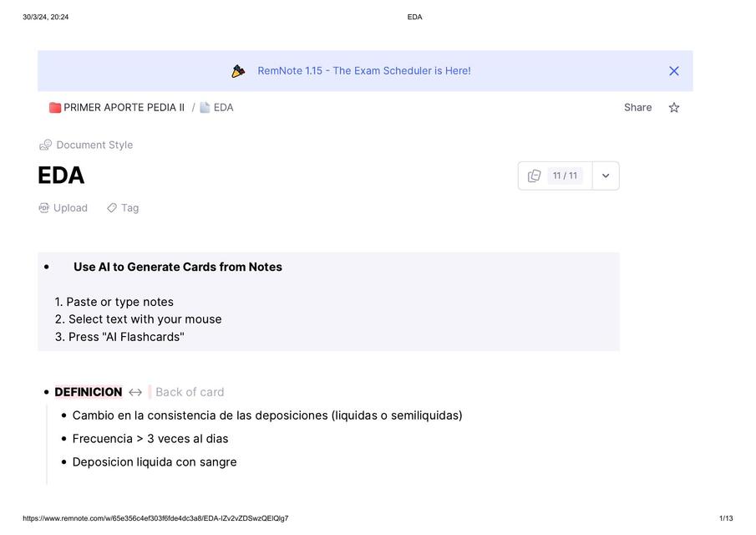Dismiss the RemNote 1.15 banner
The width and height of the screenshot is (756, 535).
(x=674, y=71)
